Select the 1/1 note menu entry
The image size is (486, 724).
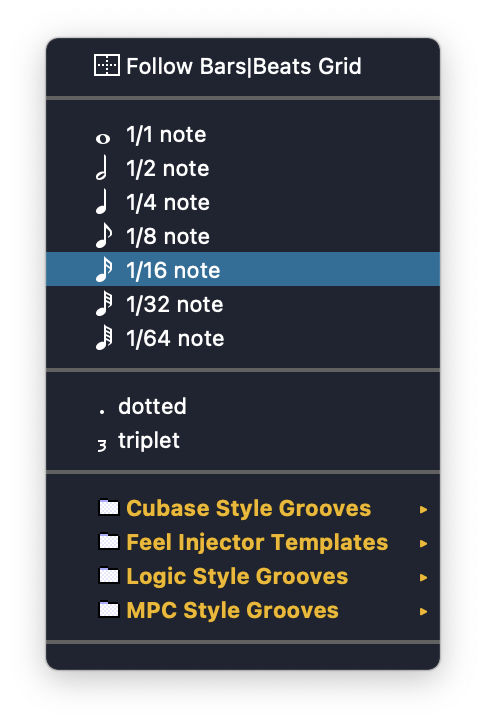click(x=243, y=135)
